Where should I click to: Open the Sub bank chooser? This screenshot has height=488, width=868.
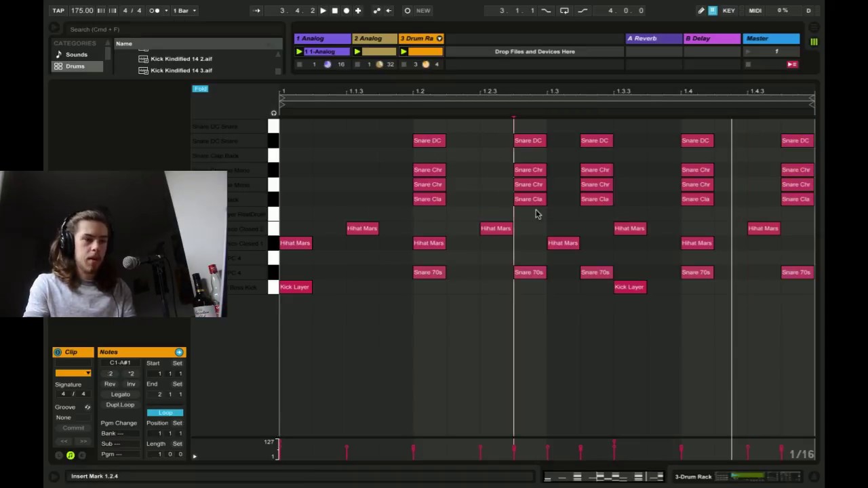120,443
